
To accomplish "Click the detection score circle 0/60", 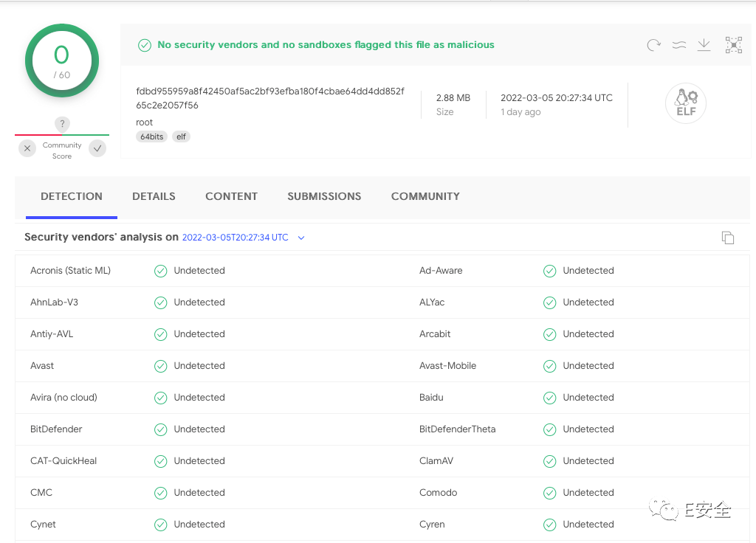I will pos(62,60).
